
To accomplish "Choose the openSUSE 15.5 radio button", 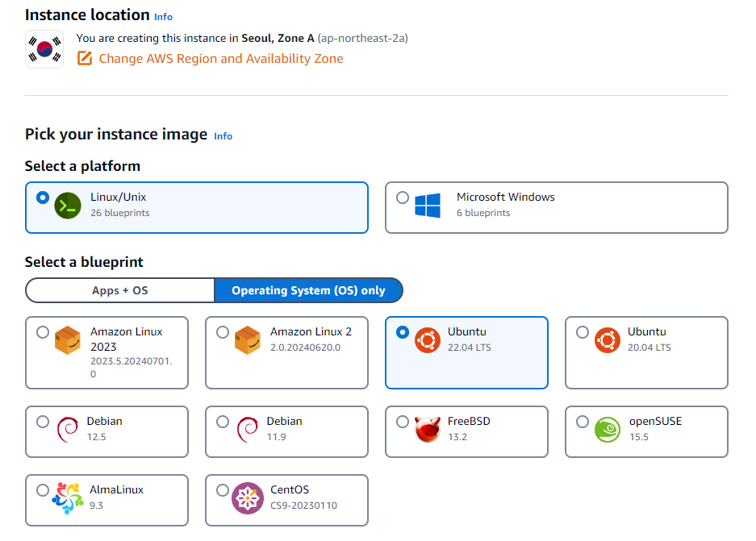I will point(583,422).
